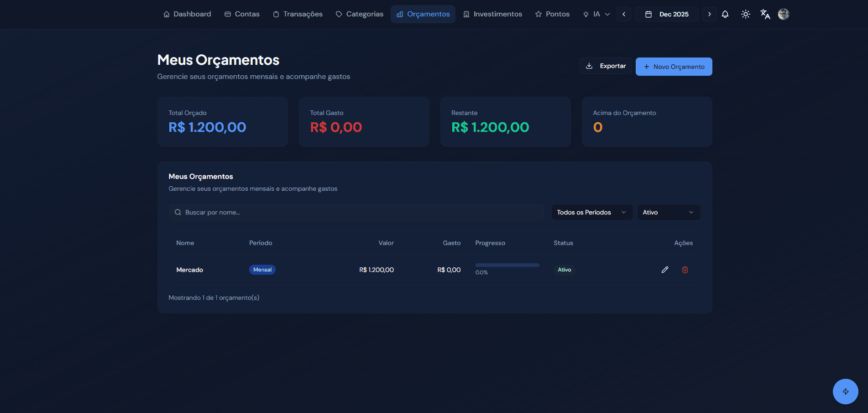Viewport: 868px width, 413px height.
Task: Go to the Orçamentos section
Action: coord(423,14)
